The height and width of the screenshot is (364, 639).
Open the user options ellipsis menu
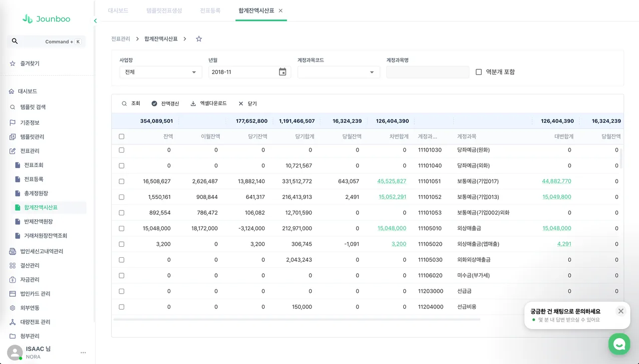(83, 353)
